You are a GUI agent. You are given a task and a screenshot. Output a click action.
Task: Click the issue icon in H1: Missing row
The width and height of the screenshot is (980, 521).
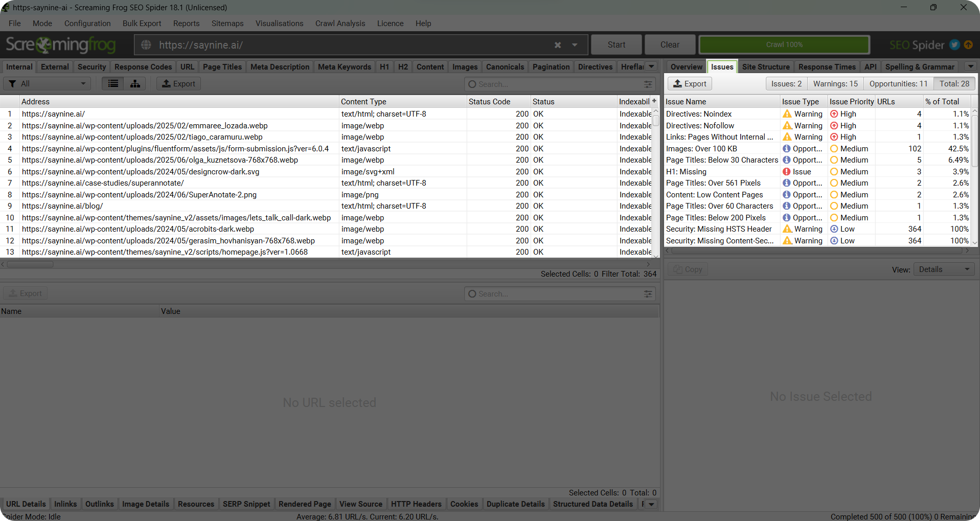(787, 172)
